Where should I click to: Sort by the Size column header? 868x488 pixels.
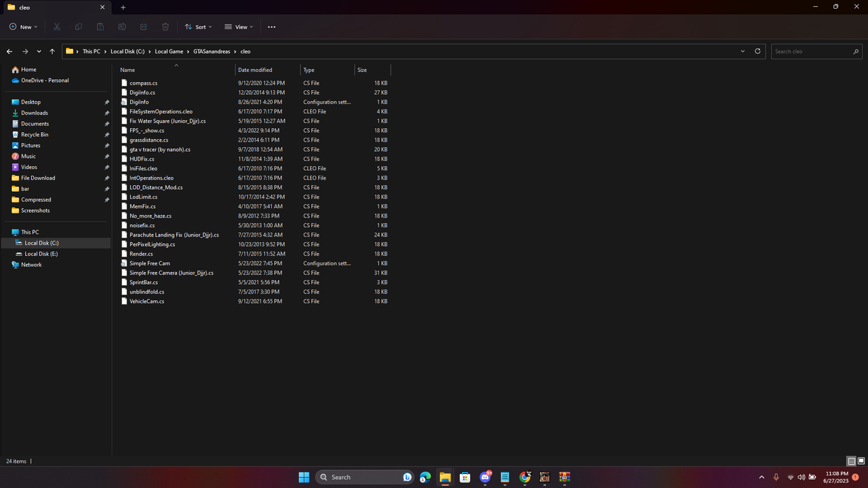pyautogui.click(x=362, y=70)
